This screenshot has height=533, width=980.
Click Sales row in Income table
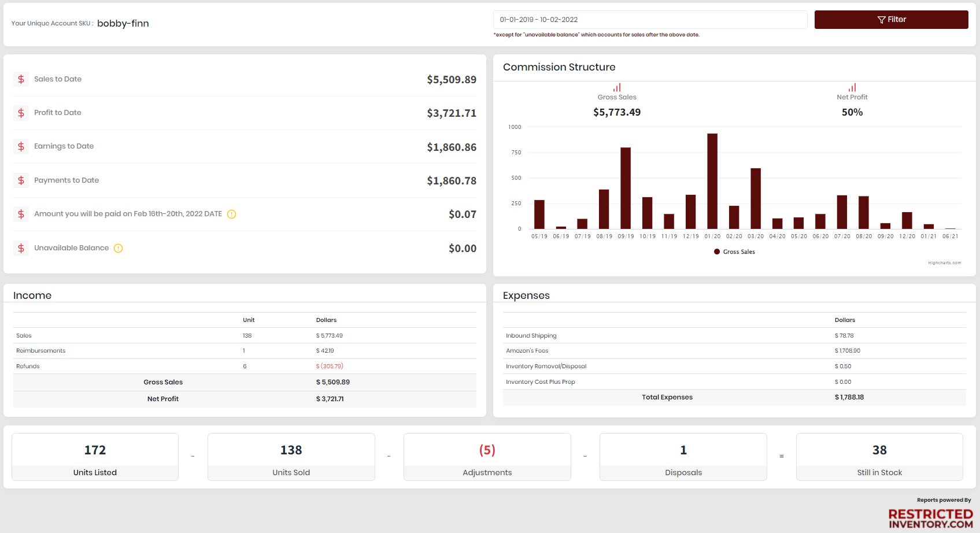(x=245, y=336)
